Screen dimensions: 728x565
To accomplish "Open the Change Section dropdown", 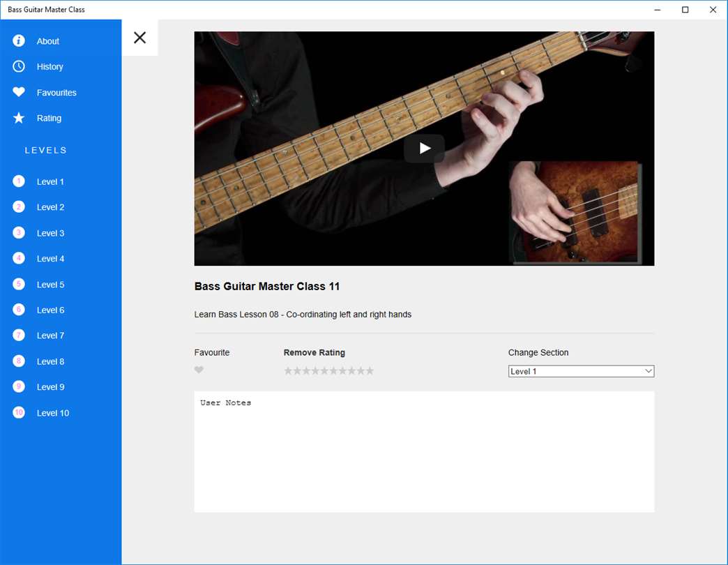I will pos(582,371).
